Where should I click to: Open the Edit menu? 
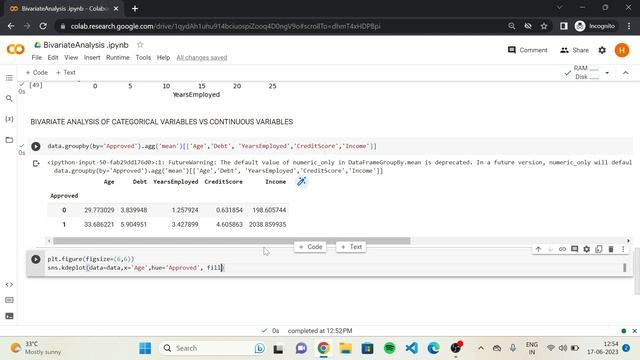[x=53, y=58]
